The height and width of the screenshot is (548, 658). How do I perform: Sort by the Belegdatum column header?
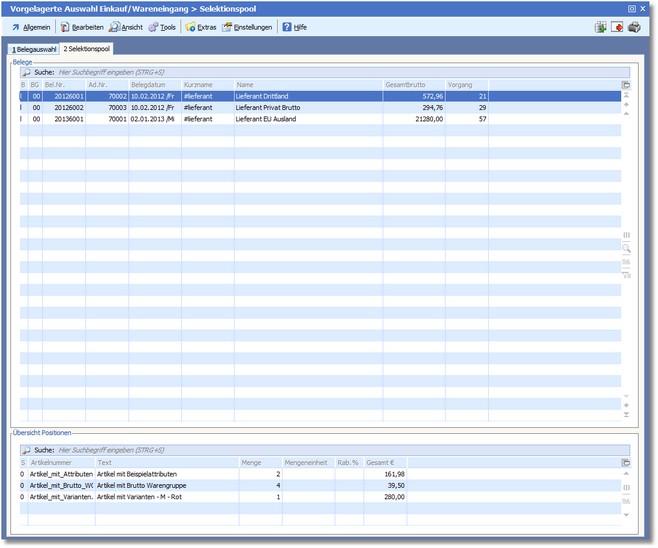point(154,85)
